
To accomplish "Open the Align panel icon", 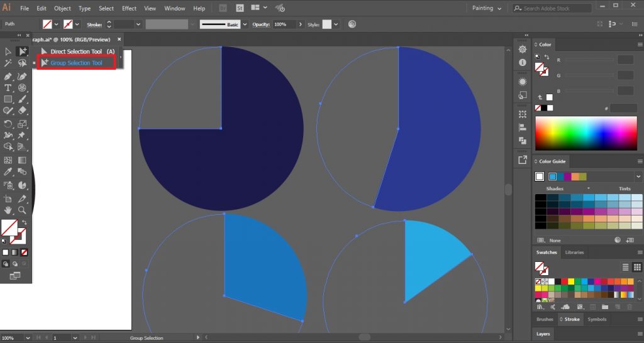I will (x=523, y=128).
